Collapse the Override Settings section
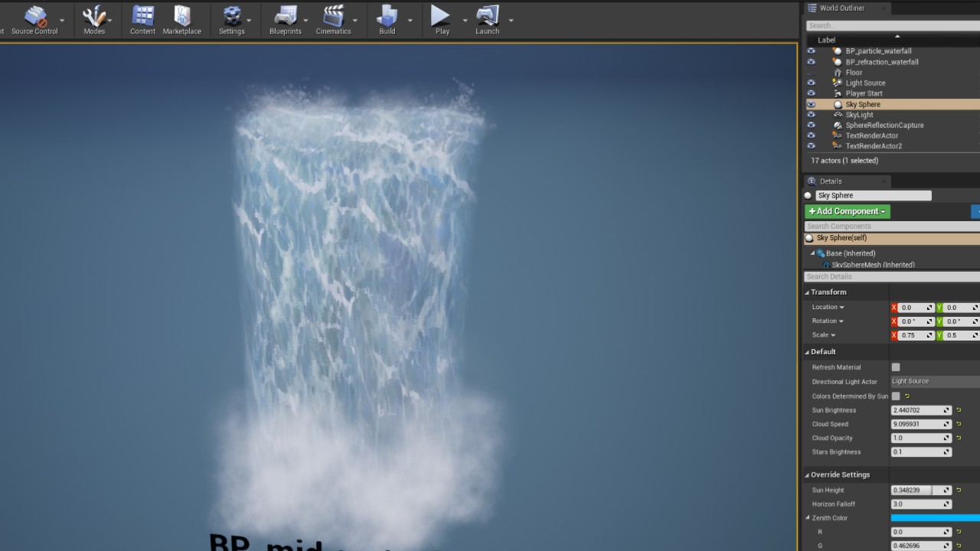This screenshot has height=551, width=980. point(808,474)
